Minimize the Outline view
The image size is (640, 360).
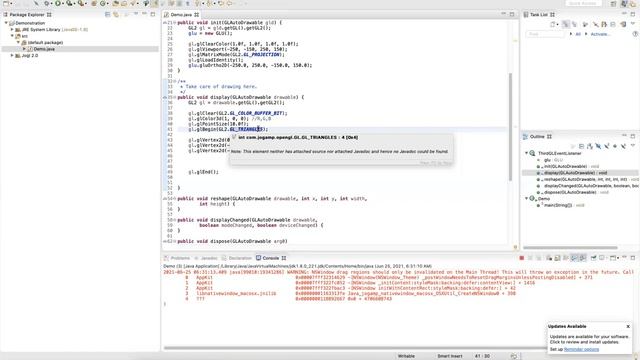(x=624, y=136)
